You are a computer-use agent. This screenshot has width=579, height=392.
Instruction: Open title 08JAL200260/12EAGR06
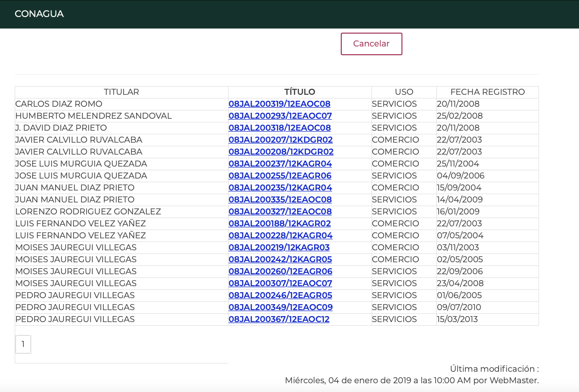280,271
